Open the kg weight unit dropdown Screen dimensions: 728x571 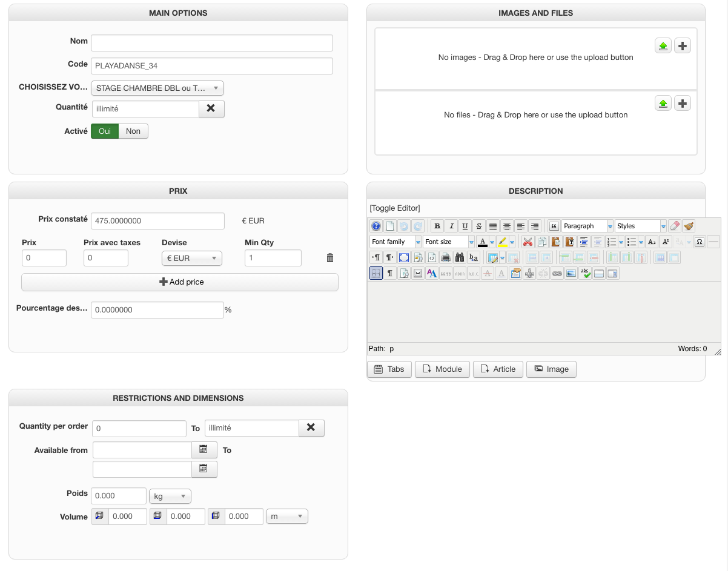coord(170,496)
